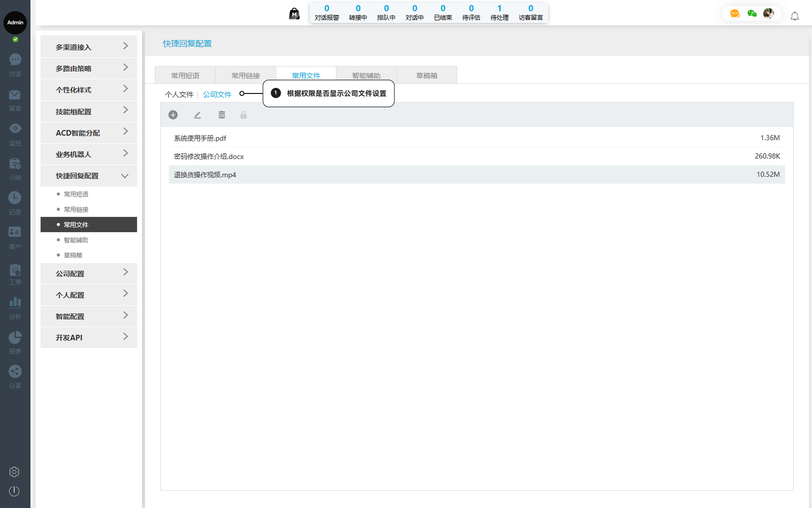The image size is (812, 508).
Task: Switch to the 智能辅助 tab
Action: coord(366,75)
